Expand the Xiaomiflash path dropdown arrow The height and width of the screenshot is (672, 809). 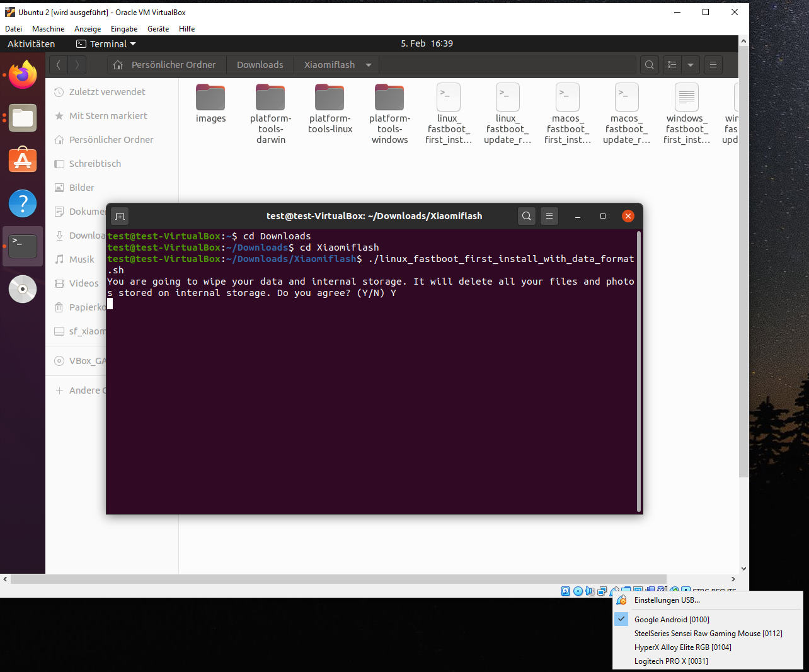click(x=369, y=65)
